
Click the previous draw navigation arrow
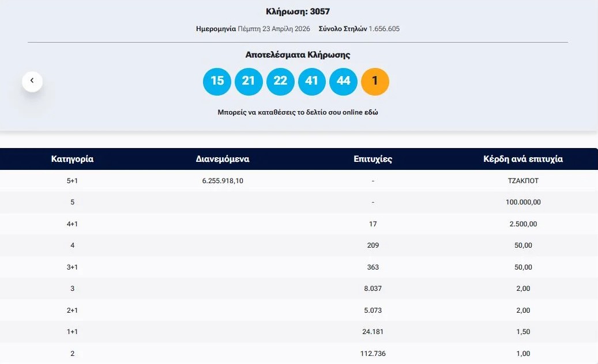[32, 81]
